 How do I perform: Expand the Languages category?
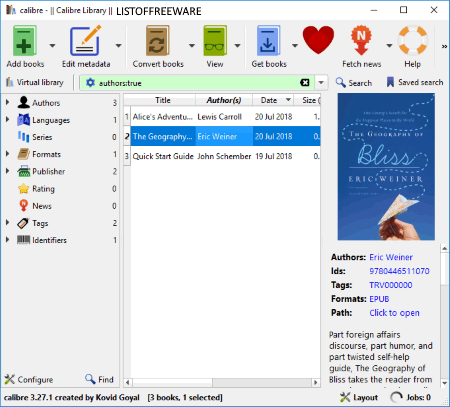click(x=7, y=119)
